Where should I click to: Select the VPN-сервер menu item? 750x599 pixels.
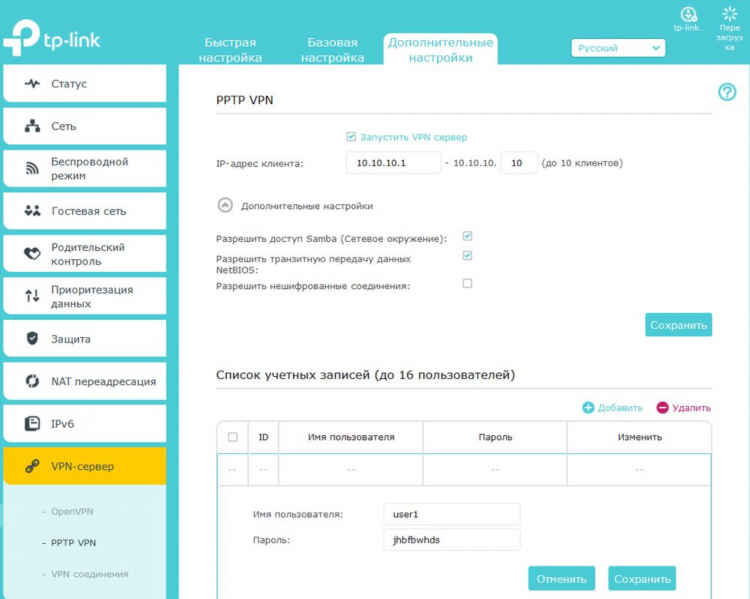(85, 466)
